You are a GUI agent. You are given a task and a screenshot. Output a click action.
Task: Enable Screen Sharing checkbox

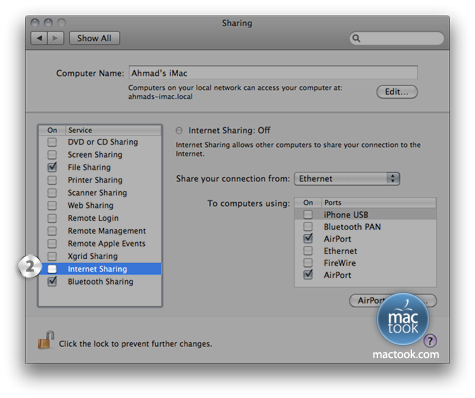[52, 155]
